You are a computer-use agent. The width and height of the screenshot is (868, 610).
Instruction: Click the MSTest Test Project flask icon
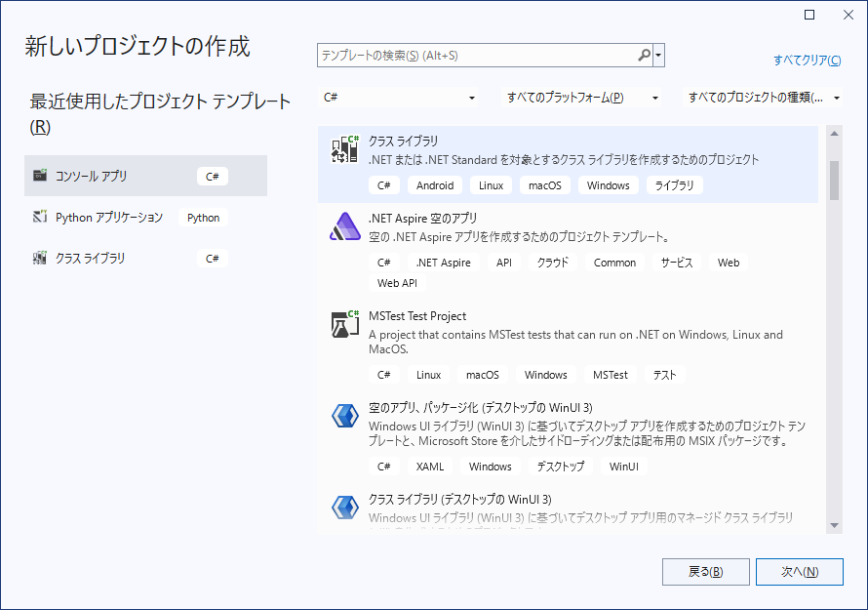click(x=345, y=325)
